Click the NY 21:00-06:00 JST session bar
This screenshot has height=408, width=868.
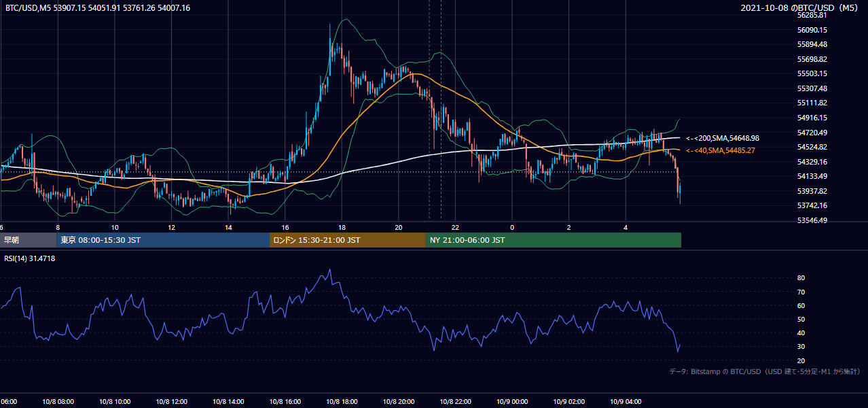coord(554,240)
